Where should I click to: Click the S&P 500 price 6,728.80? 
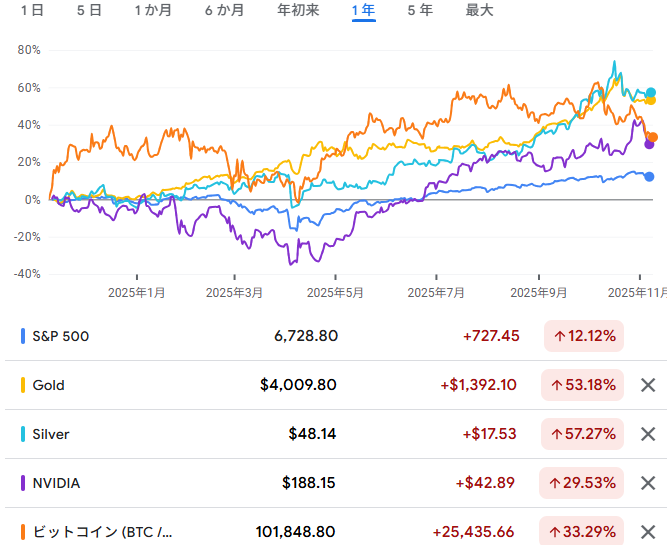click(x=306, y=336)
